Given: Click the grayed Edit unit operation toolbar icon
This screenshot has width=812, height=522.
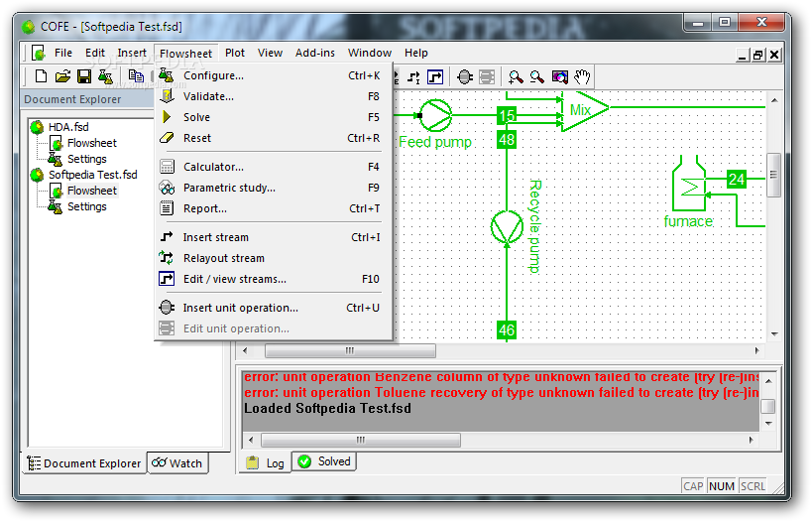Looking at the screenshot, I should tap(487, 77).
